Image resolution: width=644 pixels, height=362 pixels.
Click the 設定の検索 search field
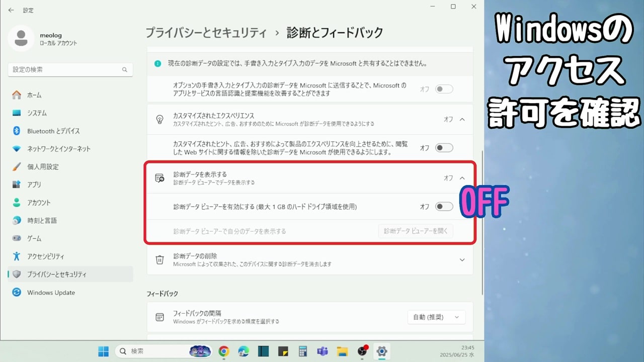tap(70, 69)
